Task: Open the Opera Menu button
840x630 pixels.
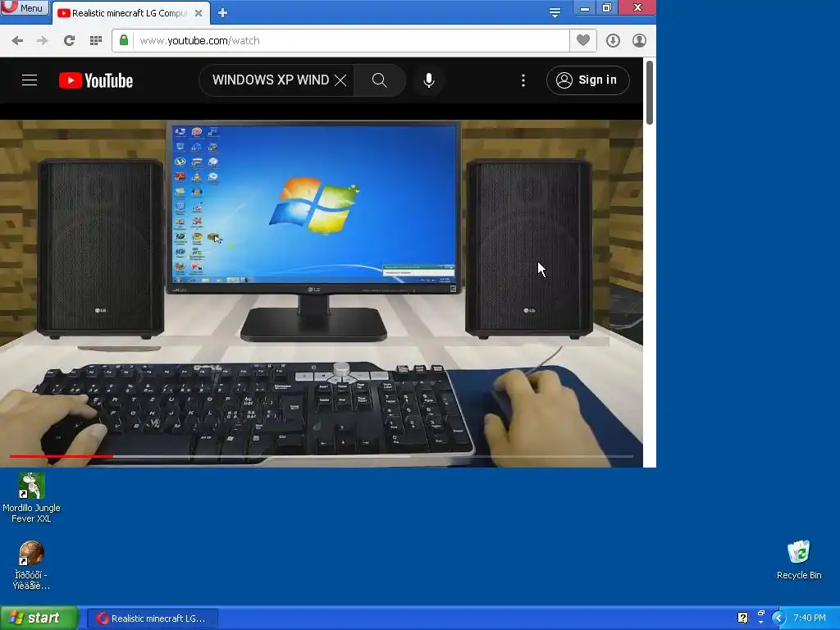Action: click(x=25, y=7)
